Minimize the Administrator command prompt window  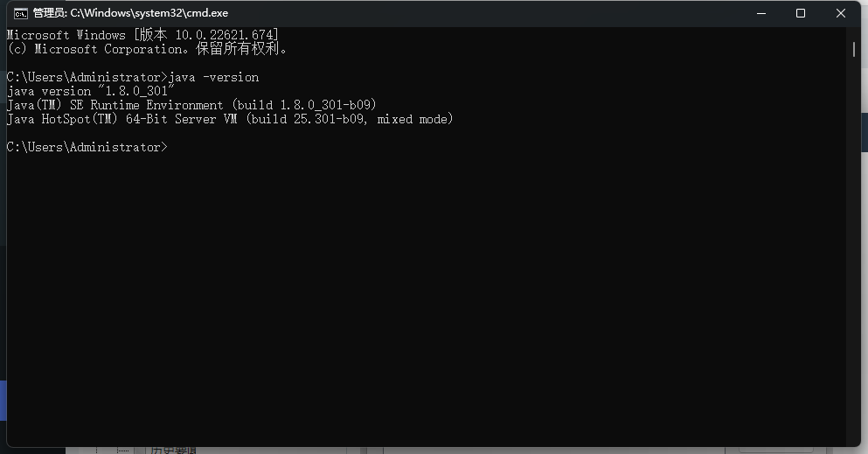[761, 13]
